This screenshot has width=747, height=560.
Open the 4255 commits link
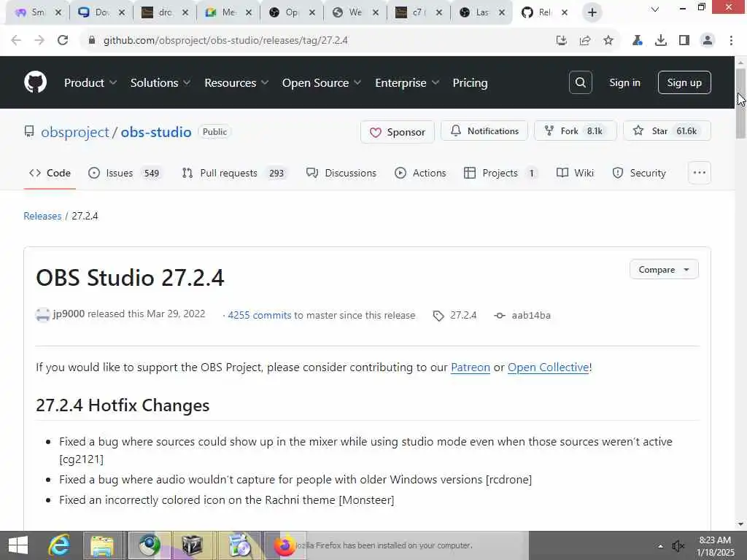[x=259, y=315]
